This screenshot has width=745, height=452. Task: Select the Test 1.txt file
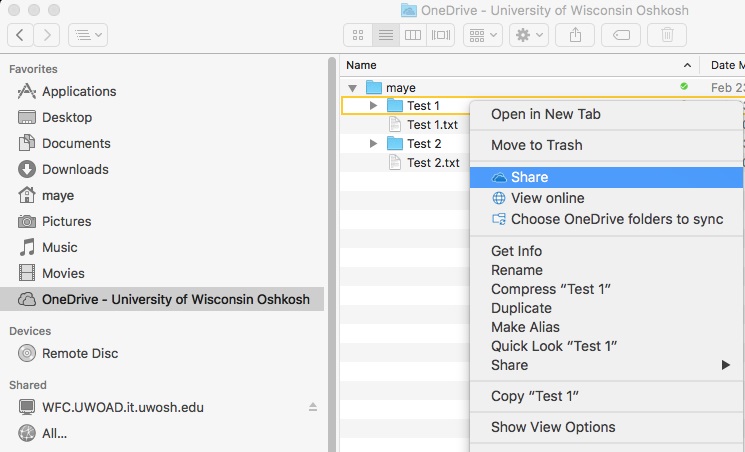[x=423, y=125]
